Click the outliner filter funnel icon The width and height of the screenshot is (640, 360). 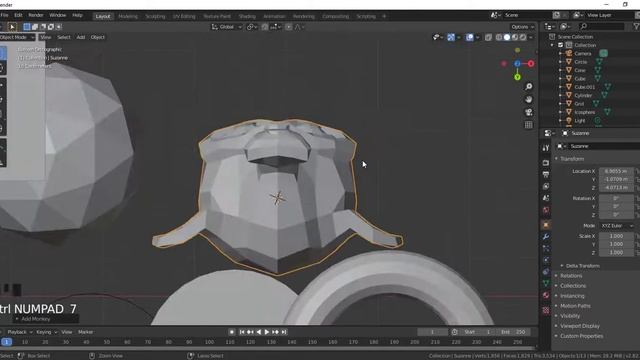tap(636, 27)
